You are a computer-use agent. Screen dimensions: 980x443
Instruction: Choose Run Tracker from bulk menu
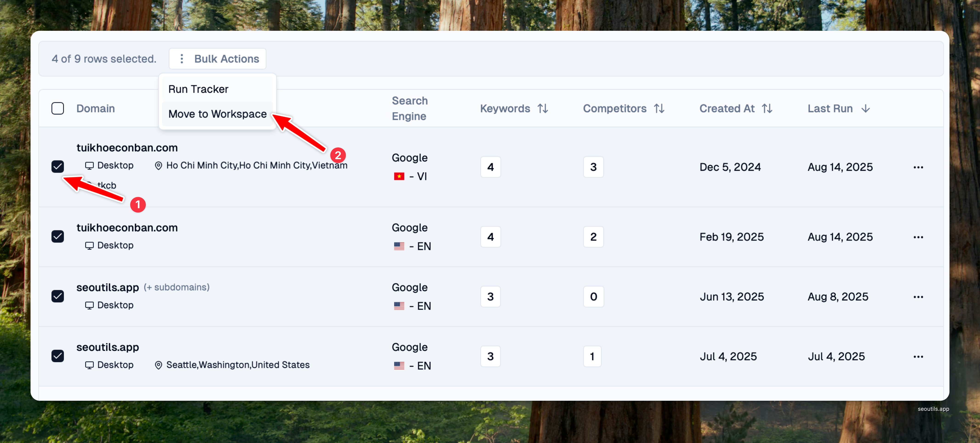pos(198,89)
